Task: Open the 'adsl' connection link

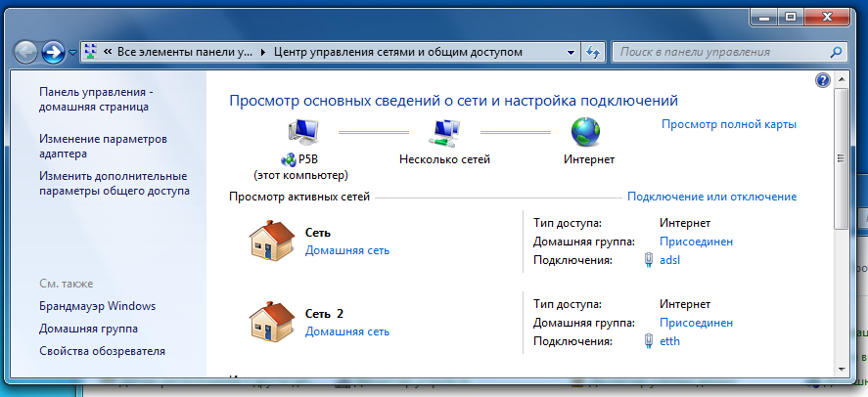Action: pos(669,260)
